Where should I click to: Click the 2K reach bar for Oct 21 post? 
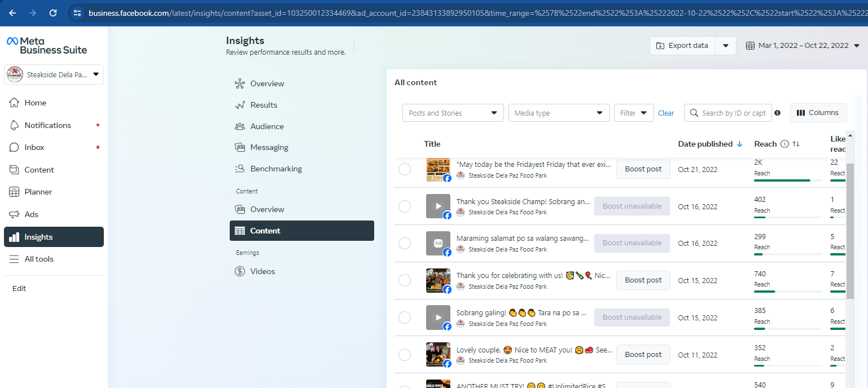click(x=788, y=180)
